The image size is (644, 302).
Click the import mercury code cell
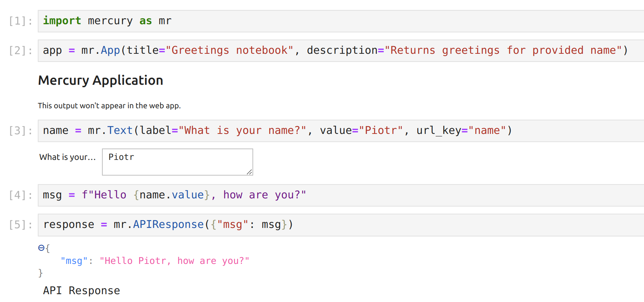[x=341, y=21]
